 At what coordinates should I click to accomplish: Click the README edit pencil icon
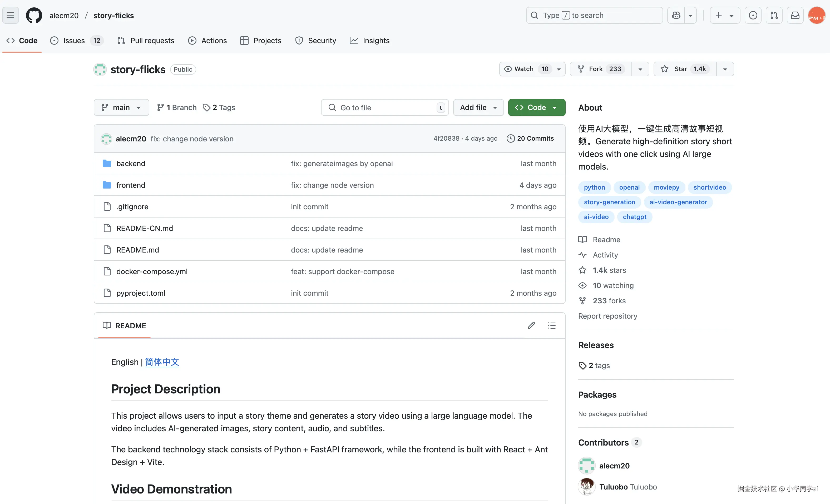point(531,325)
